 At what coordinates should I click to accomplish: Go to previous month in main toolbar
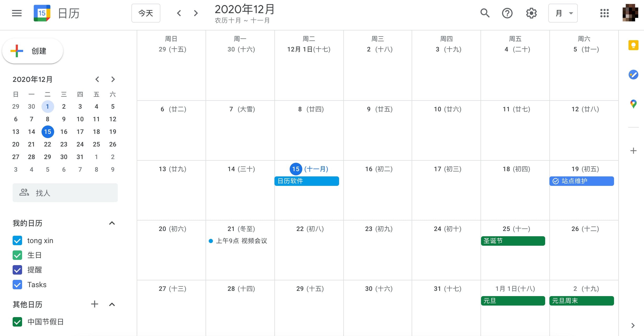[179, 13]
